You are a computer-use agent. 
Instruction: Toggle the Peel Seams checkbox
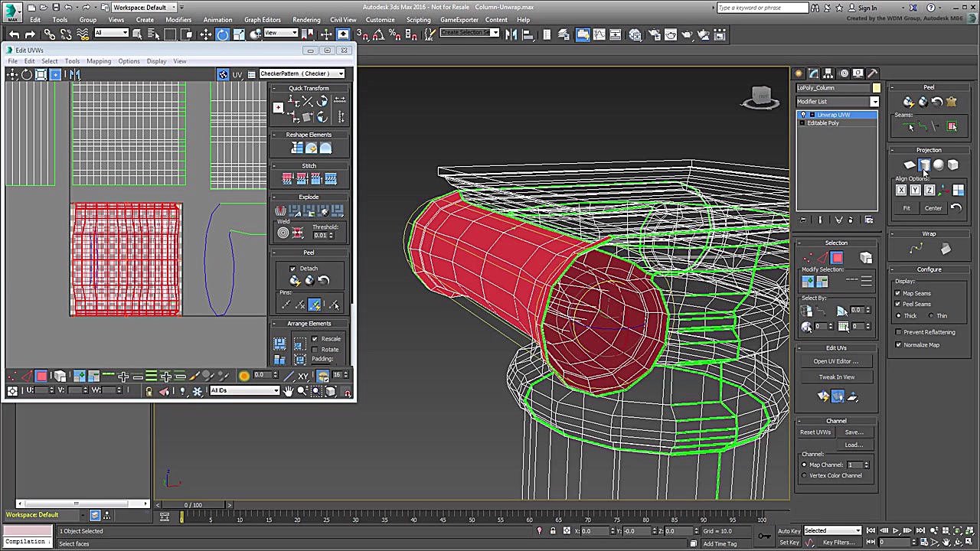click(898, 304)
